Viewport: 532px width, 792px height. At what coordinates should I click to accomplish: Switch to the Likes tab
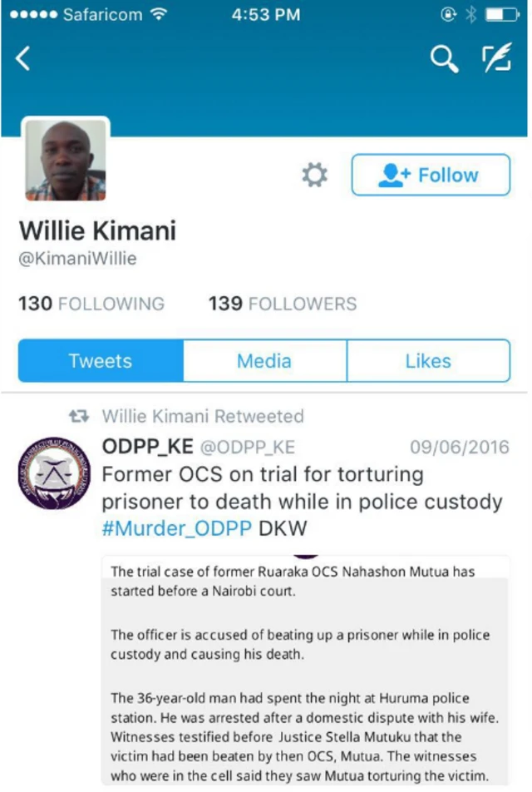429,361
